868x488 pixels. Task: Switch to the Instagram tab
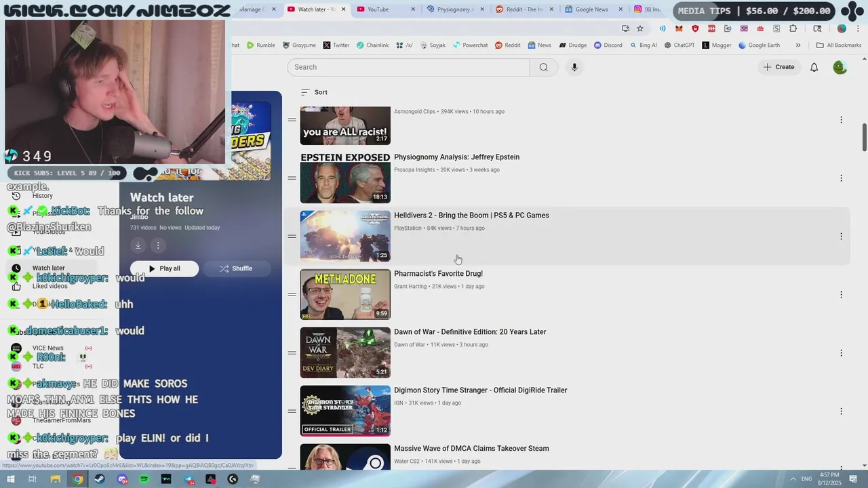[648, 9]
